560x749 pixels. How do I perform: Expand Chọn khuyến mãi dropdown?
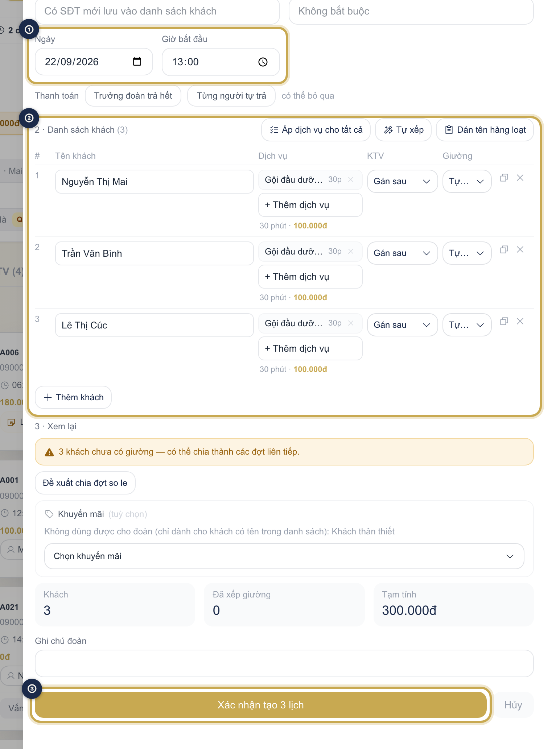point(284,556)
